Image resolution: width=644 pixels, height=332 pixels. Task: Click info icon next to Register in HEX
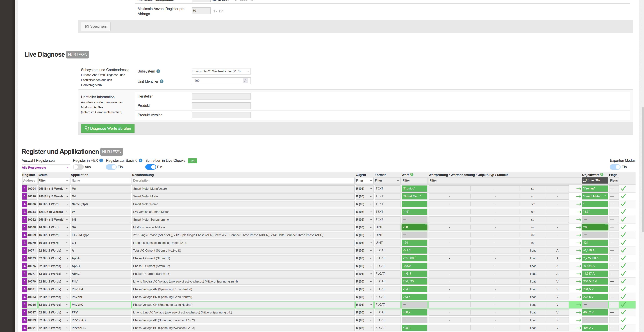[101, 160]
